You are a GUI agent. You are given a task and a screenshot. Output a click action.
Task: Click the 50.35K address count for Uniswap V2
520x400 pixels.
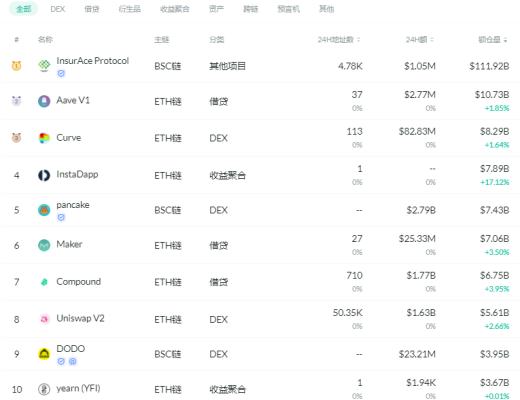point(348,313)
